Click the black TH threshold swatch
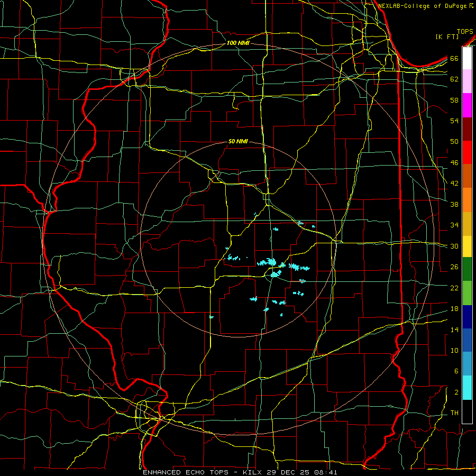 [x=467, y=411]
